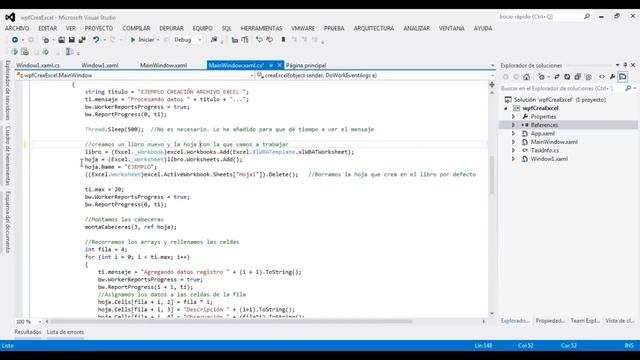Open the EDITAR menu

click(x=48, y=28)
